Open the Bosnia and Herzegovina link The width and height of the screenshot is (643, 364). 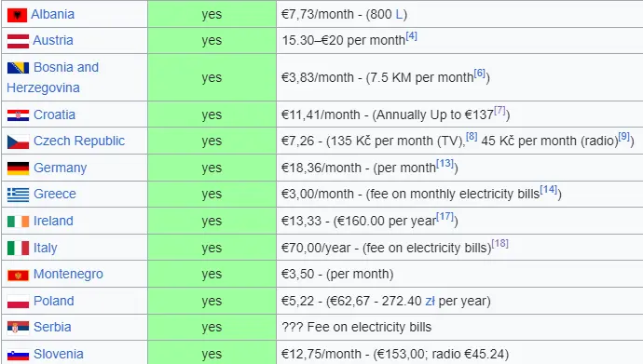pyautogui.click(x=53, y=77)
